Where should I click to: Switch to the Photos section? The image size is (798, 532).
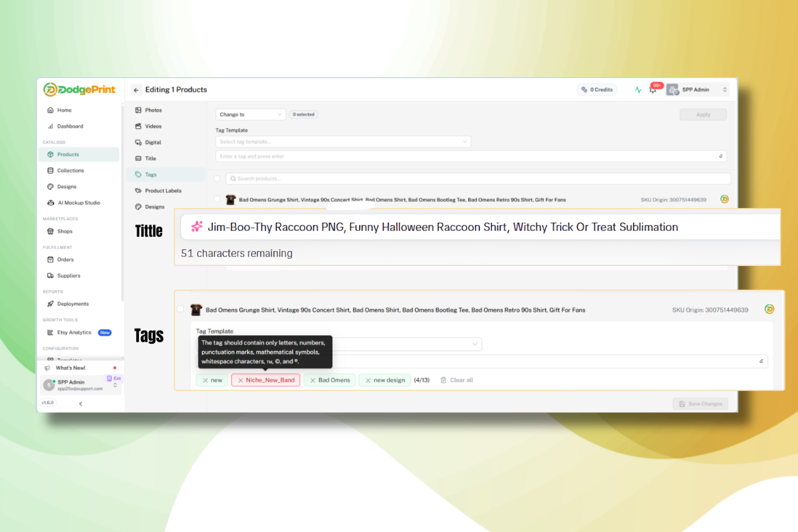click(153, 110)
